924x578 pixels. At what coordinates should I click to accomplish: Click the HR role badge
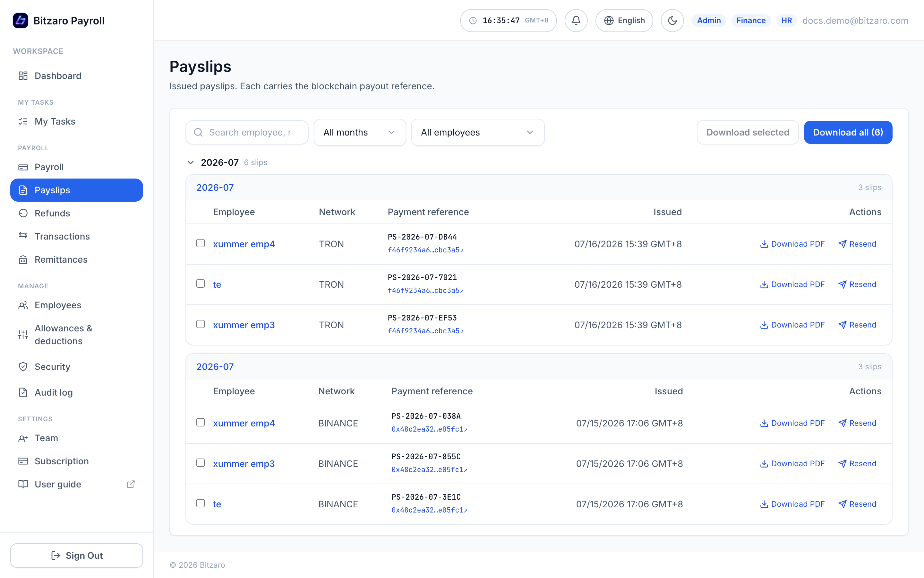point(786,21)
